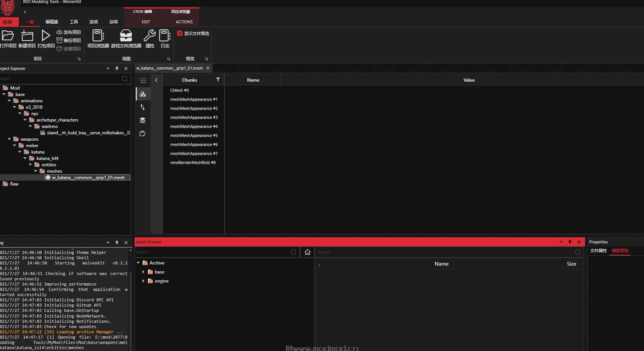Click the Project Explorer search field
644x351 pixels.
pyautogui.click(x=60, y=79)
